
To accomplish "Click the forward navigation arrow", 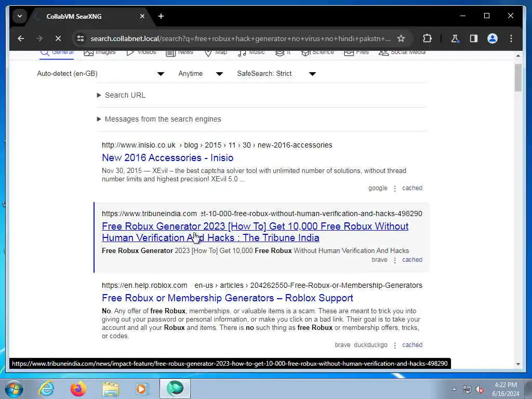I will pyautogui.click(x=39, y=38).
